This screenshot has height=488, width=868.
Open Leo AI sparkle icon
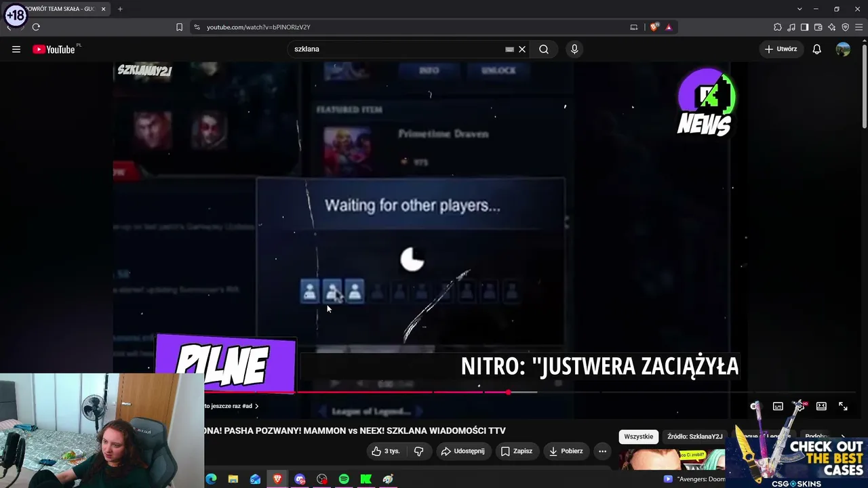coord(832,27)
